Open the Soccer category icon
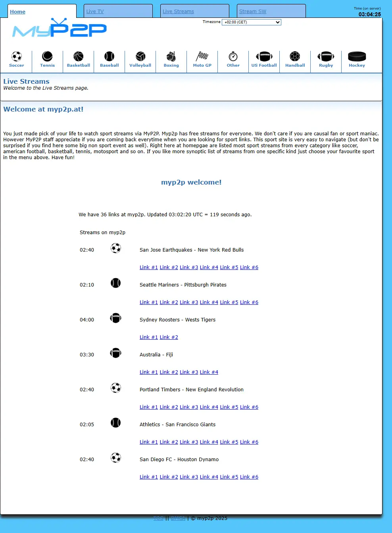 click(17, 56)
